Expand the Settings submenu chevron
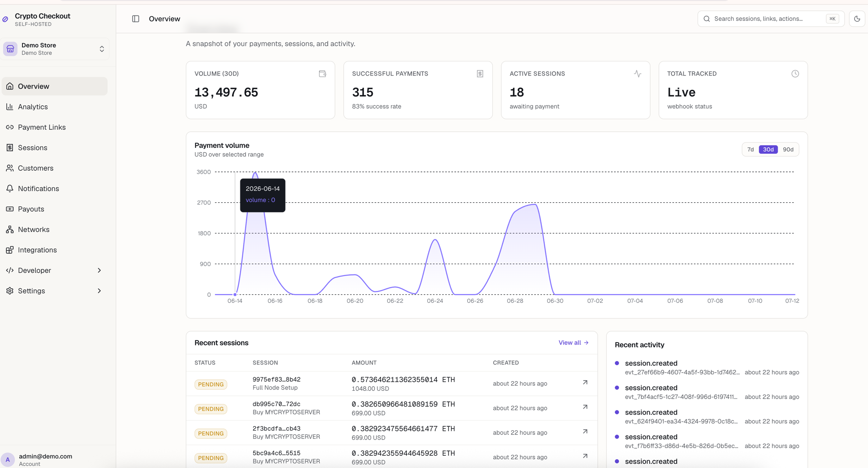Image resolution: width=868 pixels, height=468 pixels. 99,291
